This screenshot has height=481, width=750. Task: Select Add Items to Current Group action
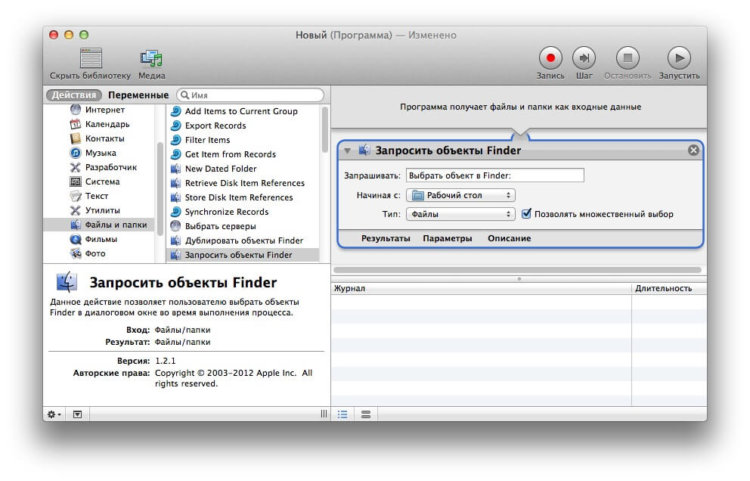click(x=243, y=111)
